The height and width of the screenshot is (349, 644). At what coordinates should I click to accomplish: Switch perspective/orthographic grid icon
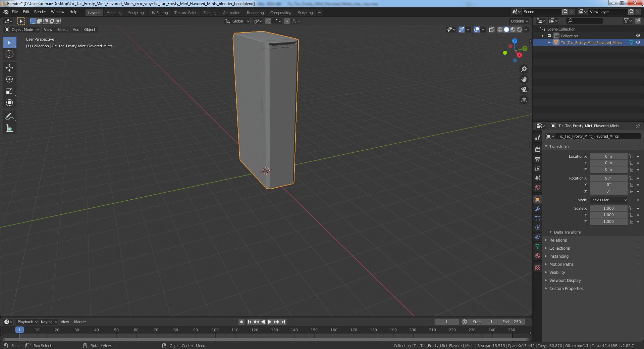point(524,100)
